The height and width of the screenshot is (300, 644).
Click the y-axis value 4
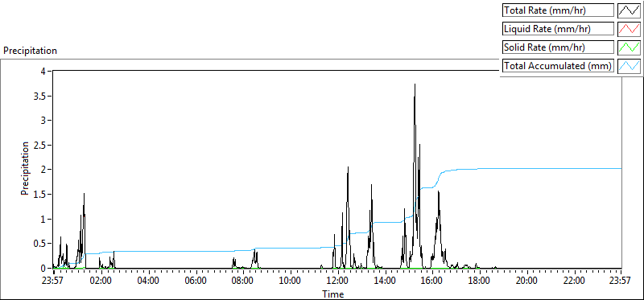(43, 71)
